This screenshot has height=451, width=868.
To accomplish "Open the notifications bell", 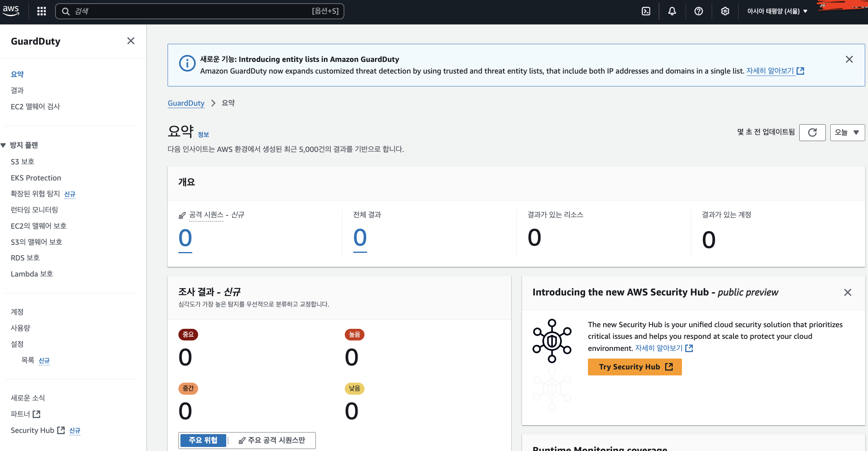I will click(x=672, y=11).
